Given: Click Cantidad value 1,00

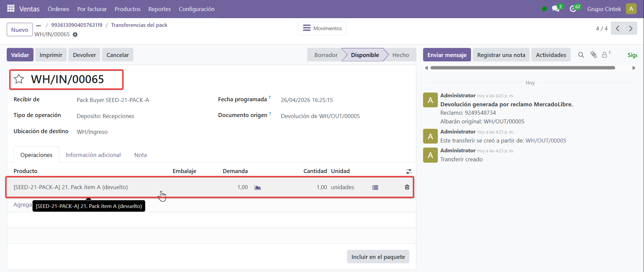Looking at the screenshot, I should (x=321, y=187).
